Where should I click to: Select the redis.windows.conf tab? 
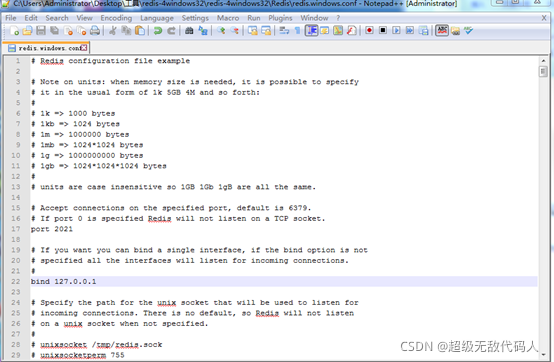pos(45,48)
